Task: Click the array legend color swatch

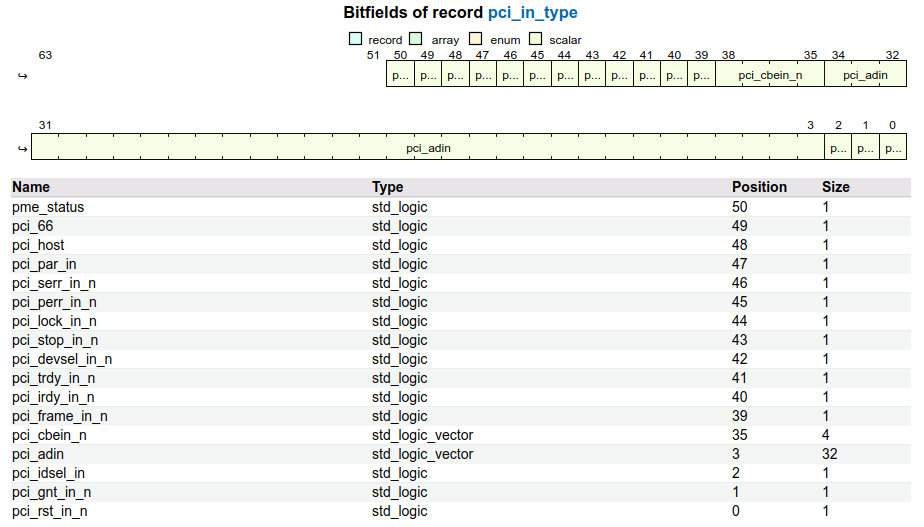Action: click(x=416, y=39)
